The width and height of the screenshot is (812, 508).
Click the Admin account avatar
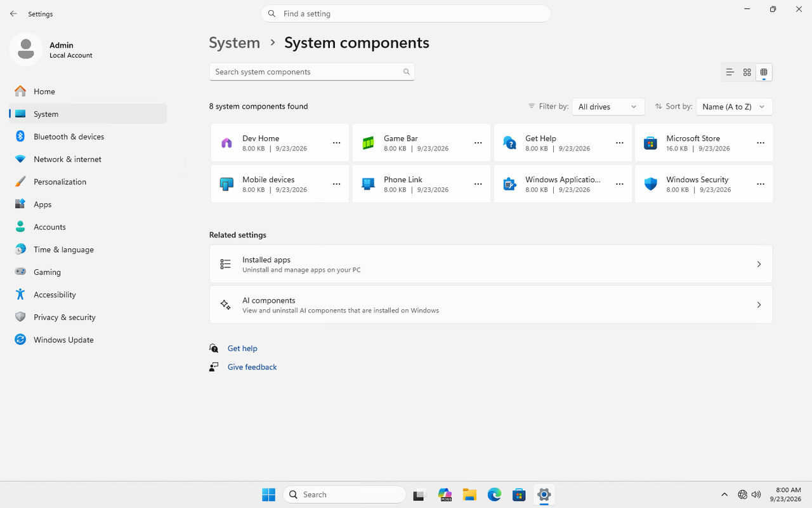[25, 50]
